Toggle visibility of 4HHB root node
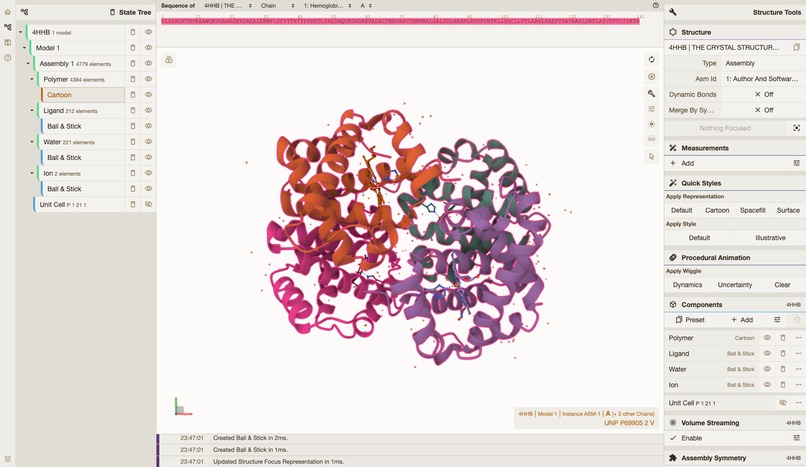Image resolution: width=806 pixels, height=467 pixels. [x=149, y=32]
